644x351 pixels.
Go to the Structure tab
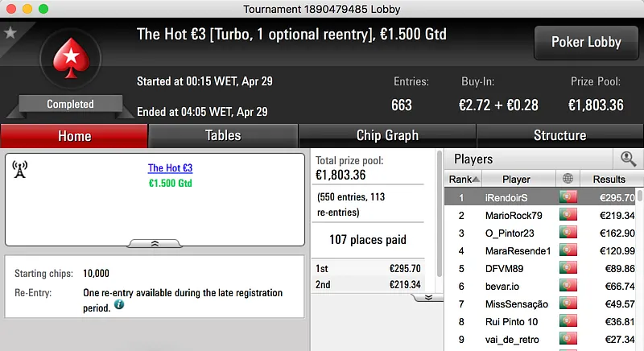click(x=559, y=135)
